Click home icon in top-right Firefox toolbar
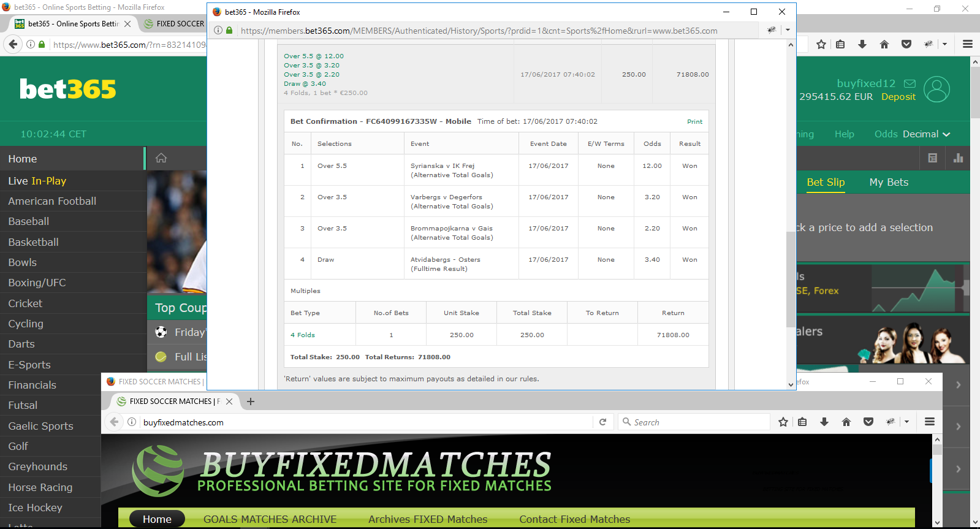Screen dimensions: 980x529 click(x=884, y=44)
